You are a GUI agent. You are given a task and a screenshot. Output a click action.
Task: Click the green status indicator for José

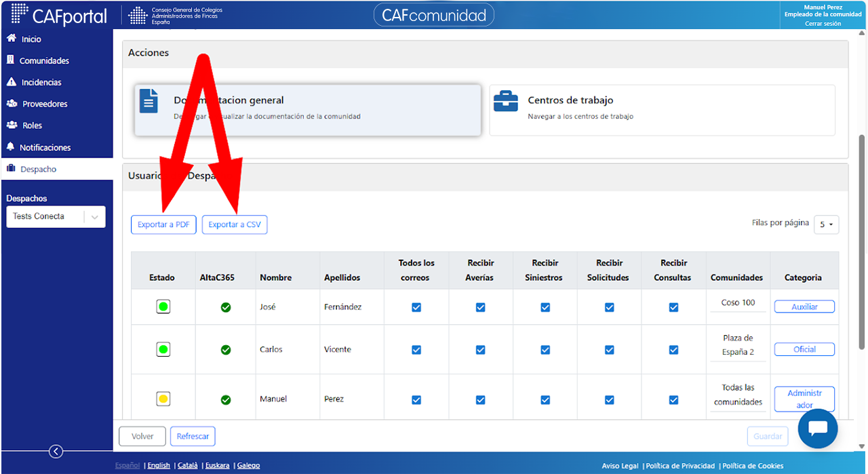pos(163,307)
